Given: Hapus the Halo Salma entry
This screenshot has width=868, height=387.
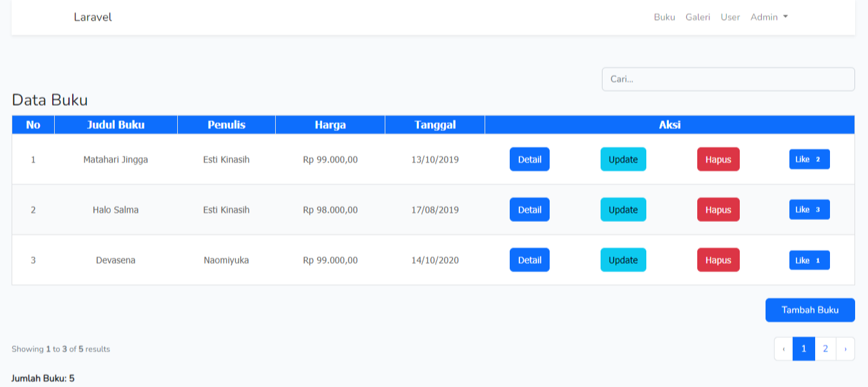Looking at the screenshot, I should click(x=718, y=210).
